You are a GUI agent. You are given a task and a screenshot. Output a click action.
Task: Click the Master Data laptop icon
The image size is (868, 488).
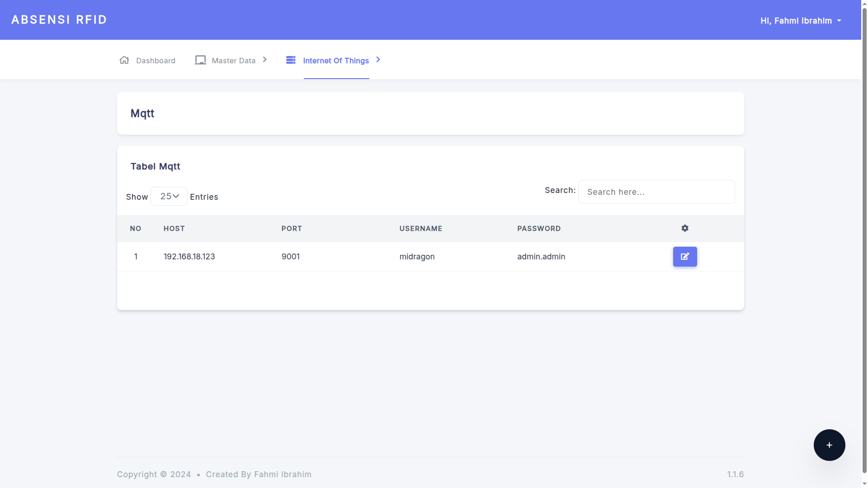pyautogui.click(x=200, y=60)
